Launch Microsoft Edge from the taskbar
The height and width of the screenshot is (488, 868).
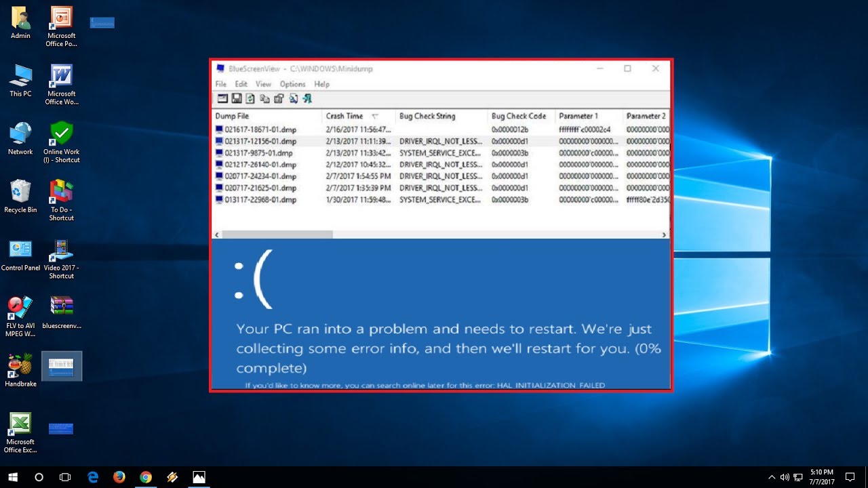click(x=93, y=477)
